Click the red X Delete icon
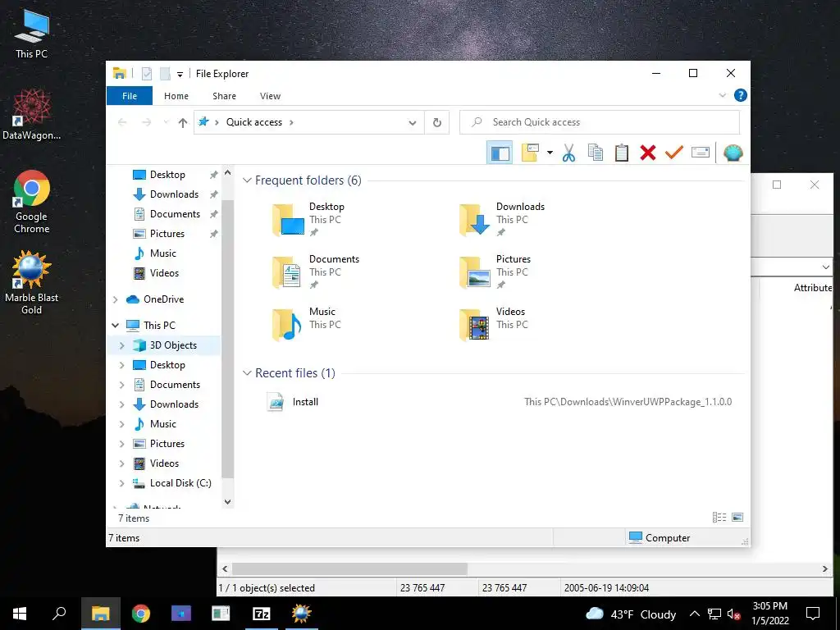The width and height of the screenshot is (840, 630). (648, 153)
